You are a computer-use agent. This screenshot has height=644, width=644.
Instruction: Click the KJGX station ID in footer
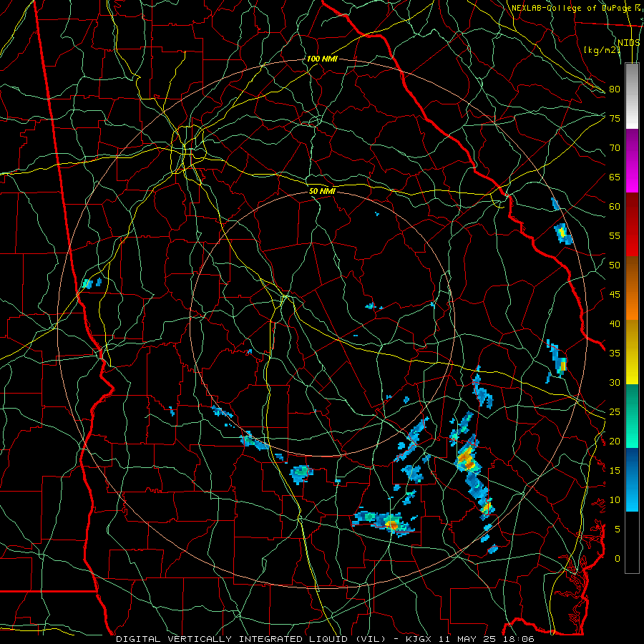[419, 639]
